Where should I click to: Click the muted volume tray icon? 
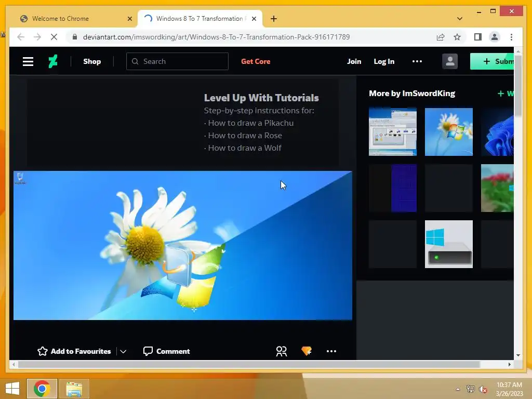click(483, 389)
